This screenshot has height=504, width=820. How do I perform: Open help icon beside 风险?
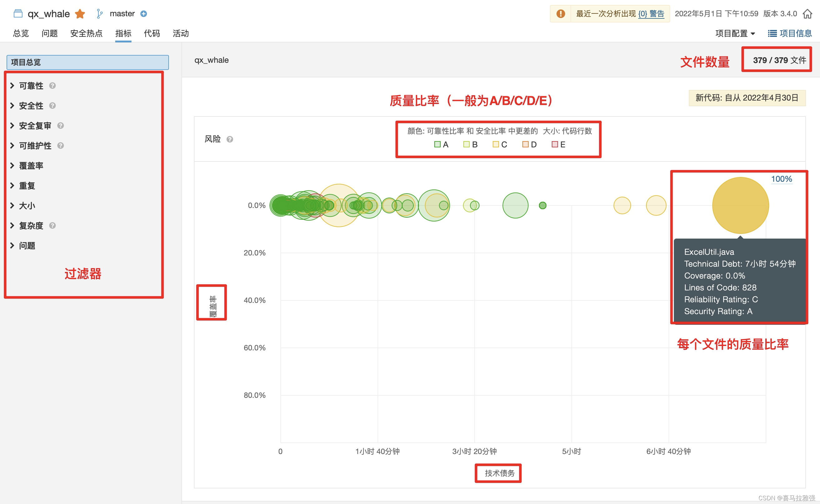click(x=230, y=139)
